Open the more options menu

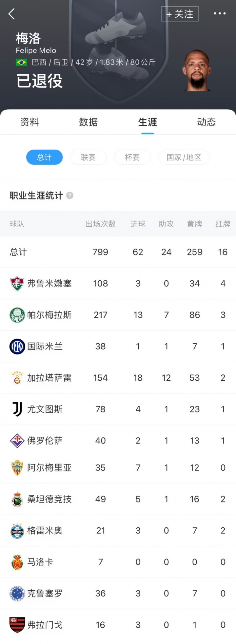click(220, 14)
